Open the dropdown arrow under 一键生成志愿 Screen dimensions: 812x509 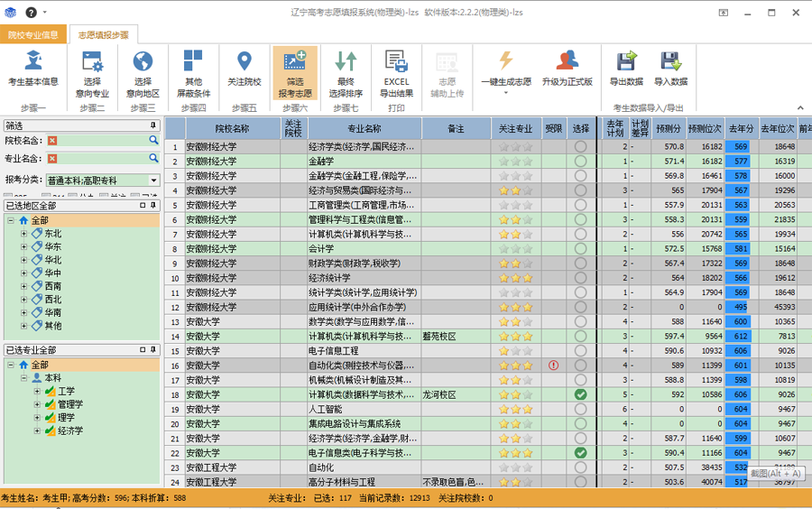[x=506, y=93]
